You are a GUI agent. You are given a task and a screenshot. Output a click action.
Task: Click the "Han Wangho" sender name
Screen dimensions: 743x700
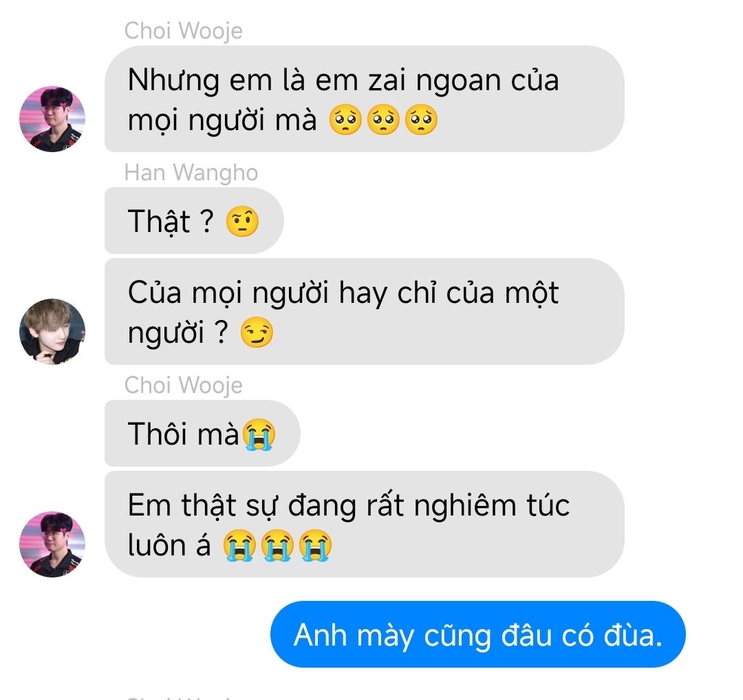point(191,173)
